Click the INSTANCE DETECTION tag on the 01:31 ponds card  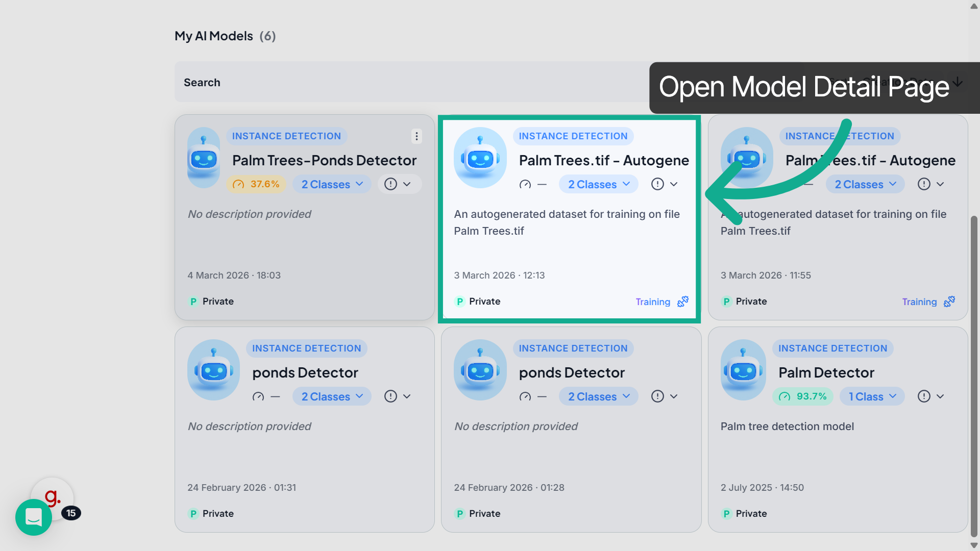307,348
